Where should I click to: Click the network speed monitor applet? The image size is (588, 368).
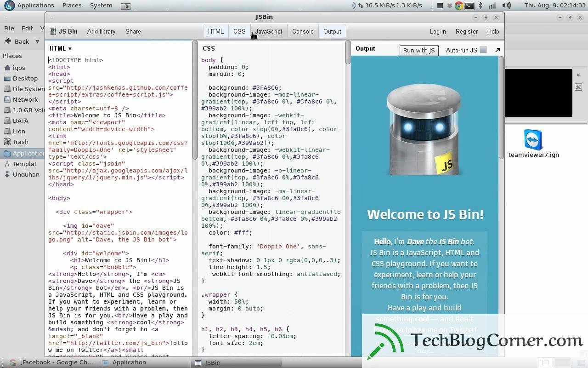[x=387, y=6]
